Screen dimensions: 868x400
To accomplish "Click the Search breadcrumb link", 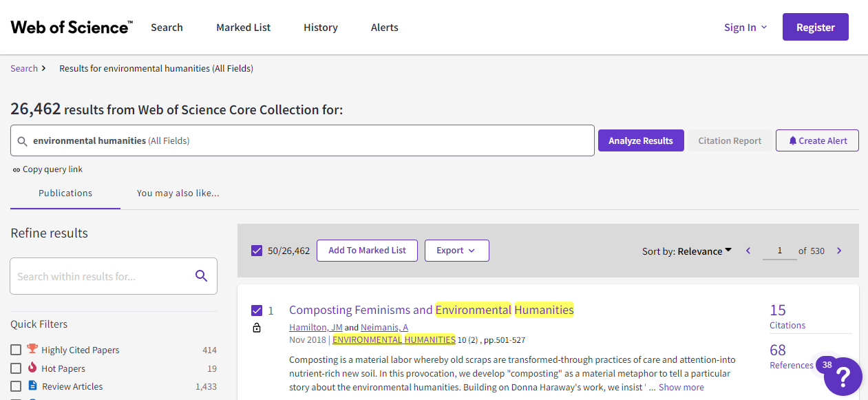I will point(24,68).
